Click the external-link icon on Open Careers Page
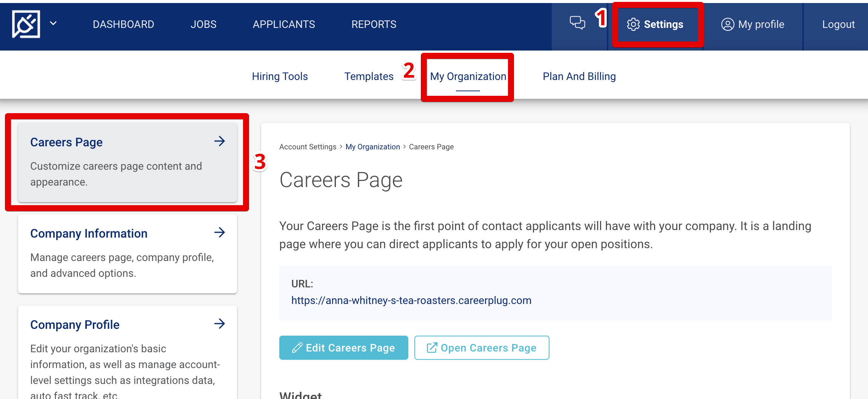The height and width of the screenshot is (399, 868). [432, 348]
